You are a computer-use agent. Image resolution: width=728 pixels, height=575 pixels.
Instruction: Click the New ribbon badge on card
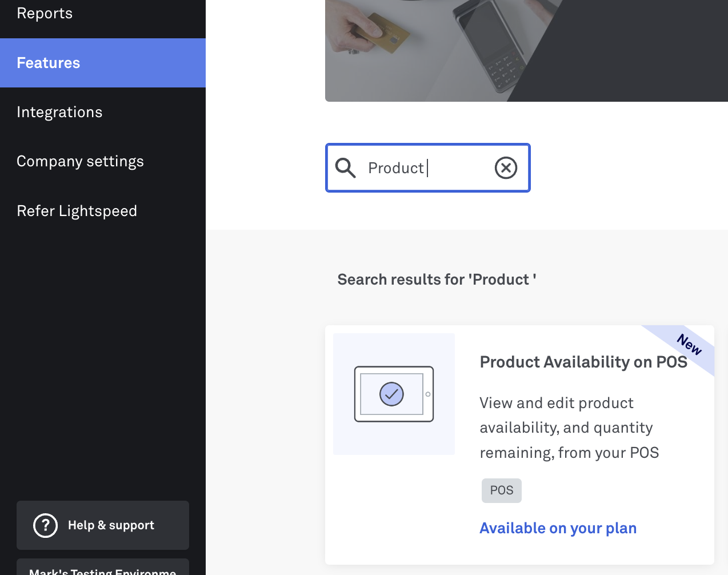(689, 345)
